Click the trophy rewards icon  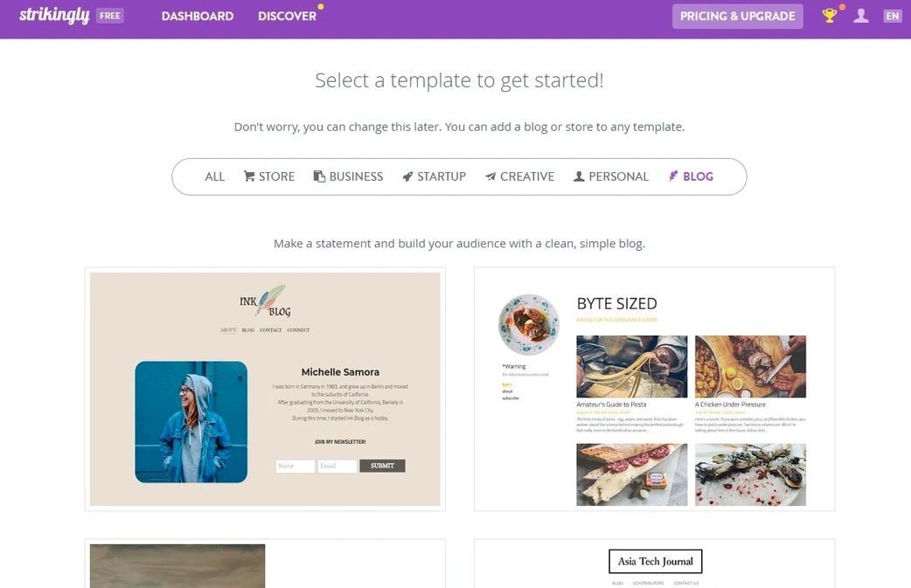pos(830,16)
